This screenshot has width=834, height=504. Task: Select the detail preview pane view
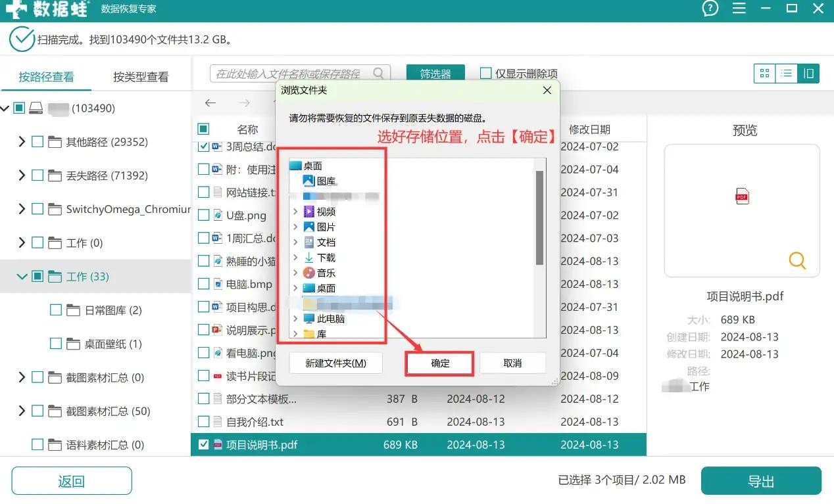click(x=808, y=74)
